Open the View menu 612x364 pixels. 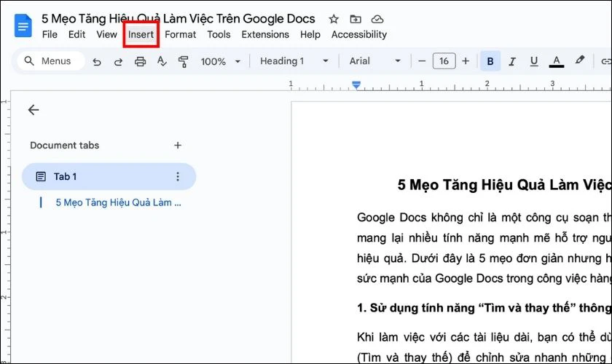click(x=106, y=34)
